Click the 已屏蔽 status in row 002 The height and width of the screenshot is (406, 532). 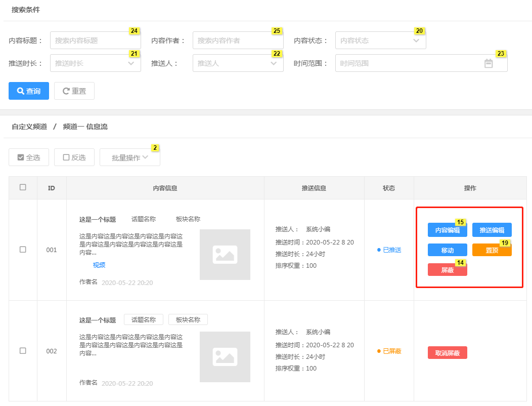pyautogui.click(x=389, y=351)
